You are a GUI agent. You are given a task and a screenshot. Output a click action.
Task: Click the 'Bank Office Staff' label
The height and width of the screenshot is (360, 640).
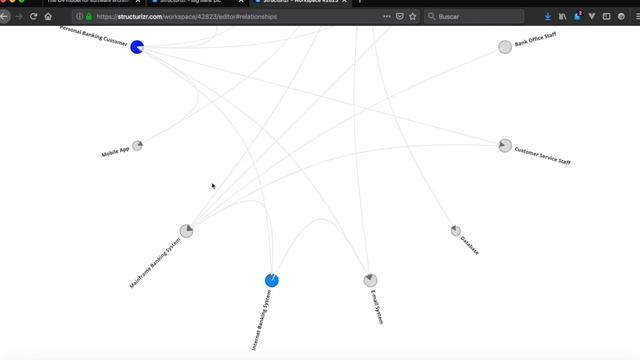click(x=536, y=40)
